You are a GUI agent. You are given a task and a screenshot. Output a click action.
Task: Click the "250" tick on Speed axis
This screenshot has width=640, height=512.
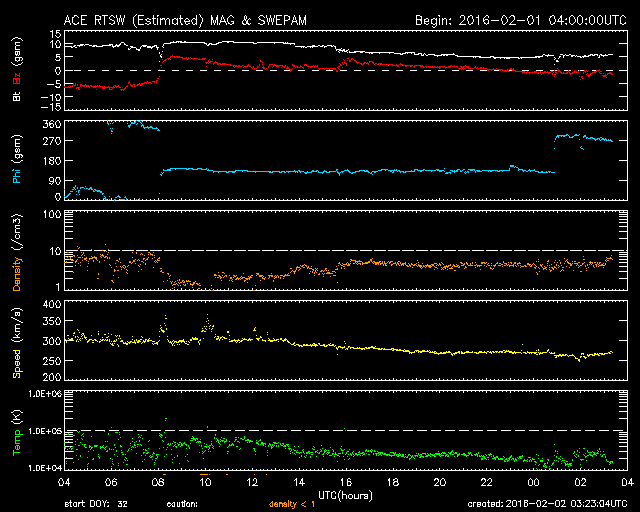tap(52, 361)
